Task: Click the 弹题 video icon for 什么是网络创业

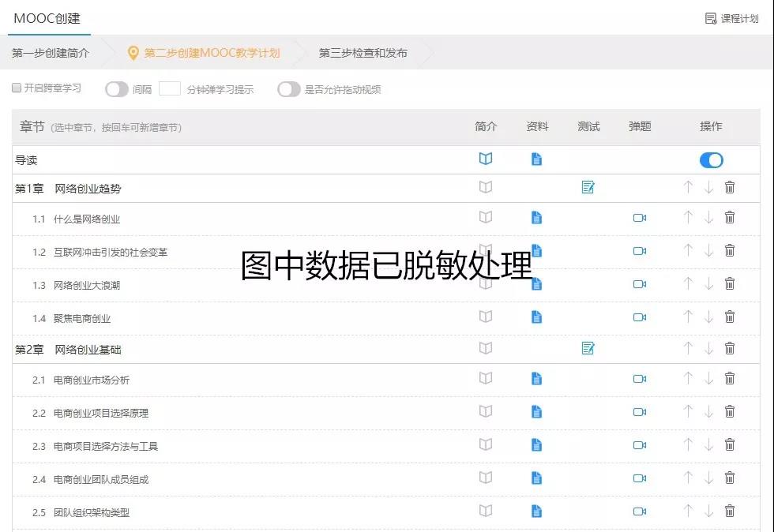Action: point(640,218)
